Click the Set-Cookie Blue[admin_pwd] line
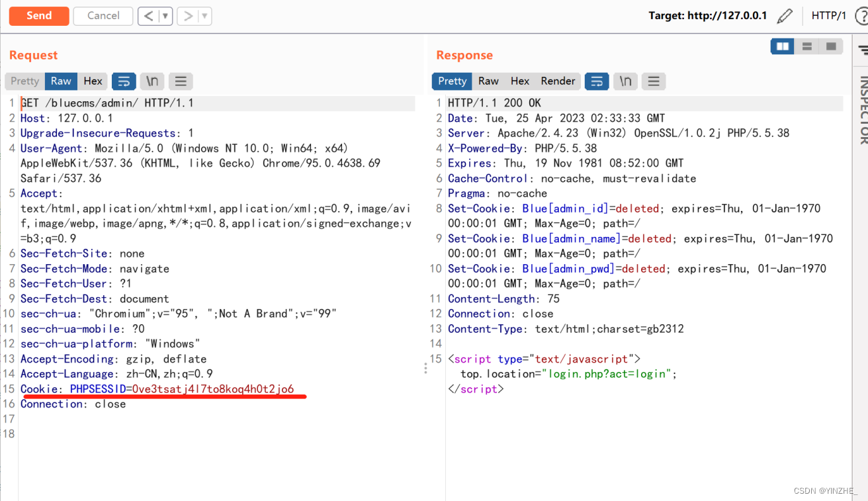This screenshot has width=868, height=501. tap(637, 276)
